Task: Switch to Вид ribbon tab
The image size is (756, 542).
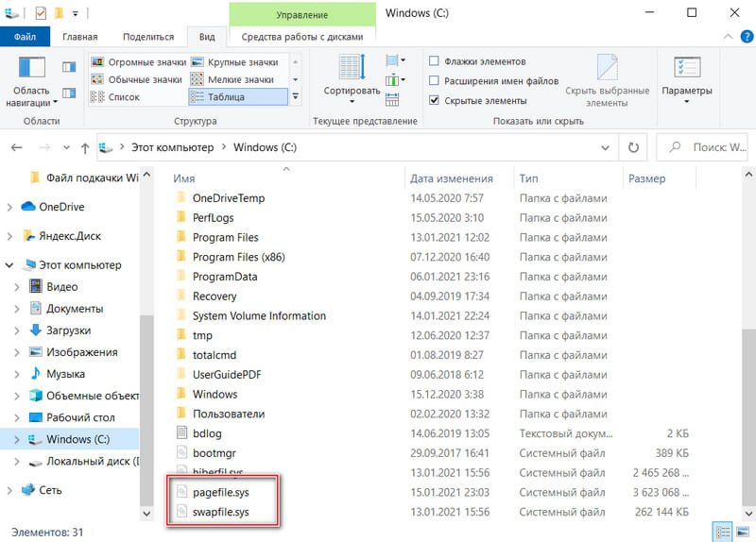Action: (207, 37)
